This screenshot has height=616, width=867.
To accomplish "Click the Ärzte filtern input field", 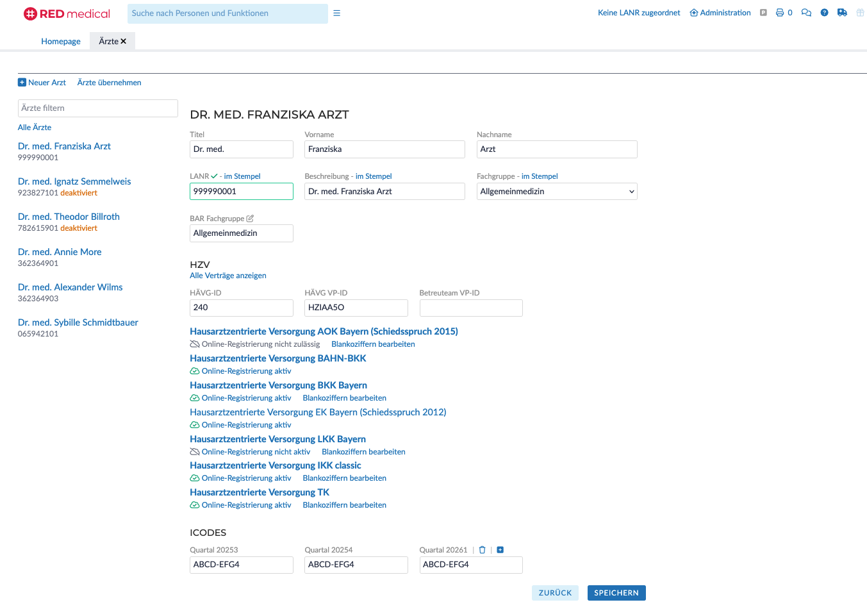I will tap(98, 108).
